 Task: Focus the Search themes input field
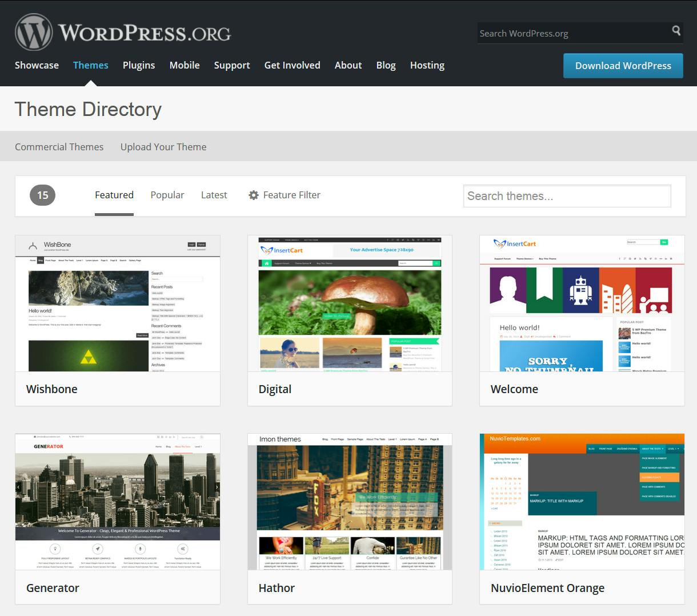[567, 196]
